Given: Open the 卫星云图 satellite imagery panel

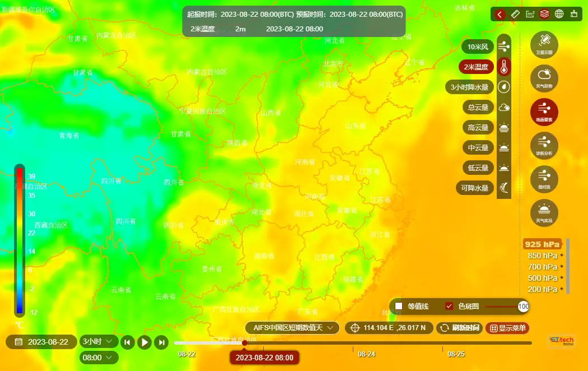Looking at the screenshot, I should click(x=544, y=44).
